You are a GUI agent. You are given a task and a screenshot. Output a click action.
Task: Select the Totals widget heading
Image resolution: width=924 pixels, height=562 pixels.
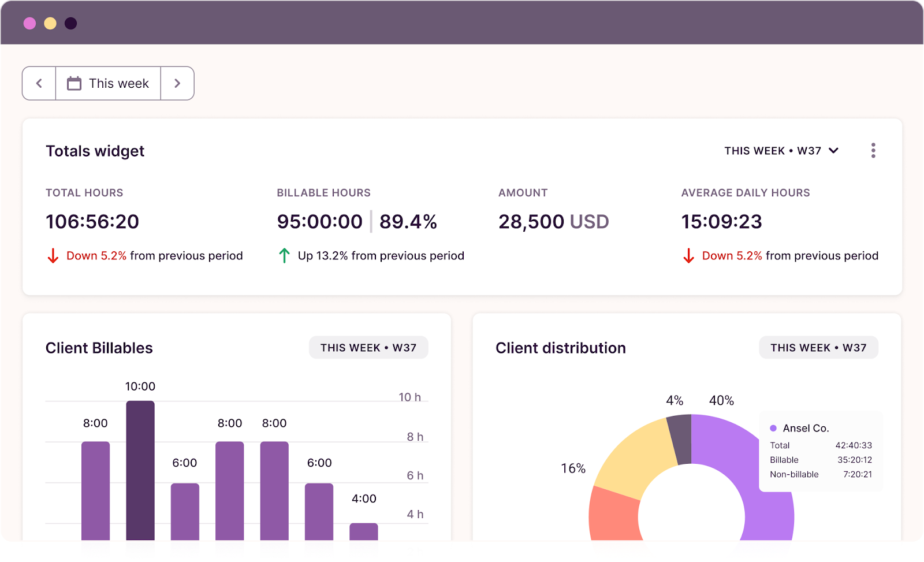pyautogui.click(x=95, y=151)
